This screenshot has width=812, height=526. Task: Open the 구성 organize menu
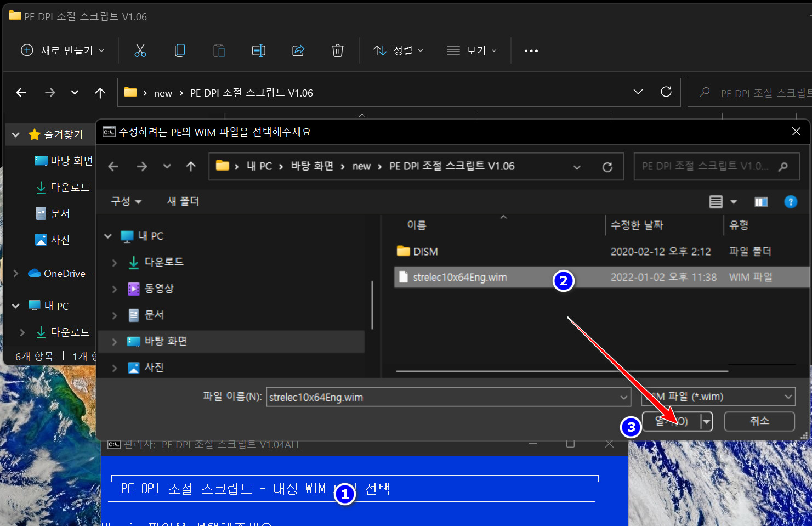click(126, 201)
